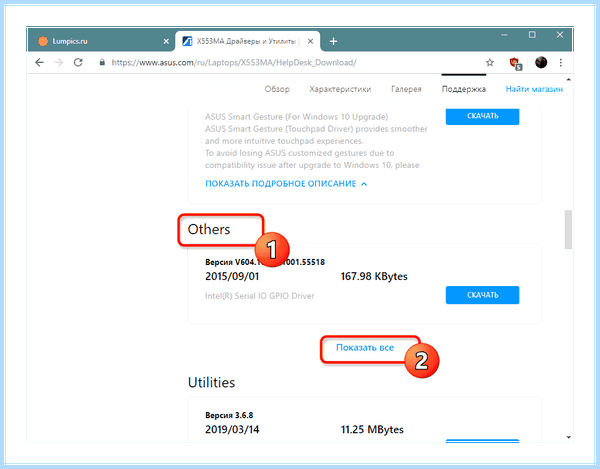This screenshot has height=469, width=600.
Task: Minimize the browser window
Action: click(504, 35)
